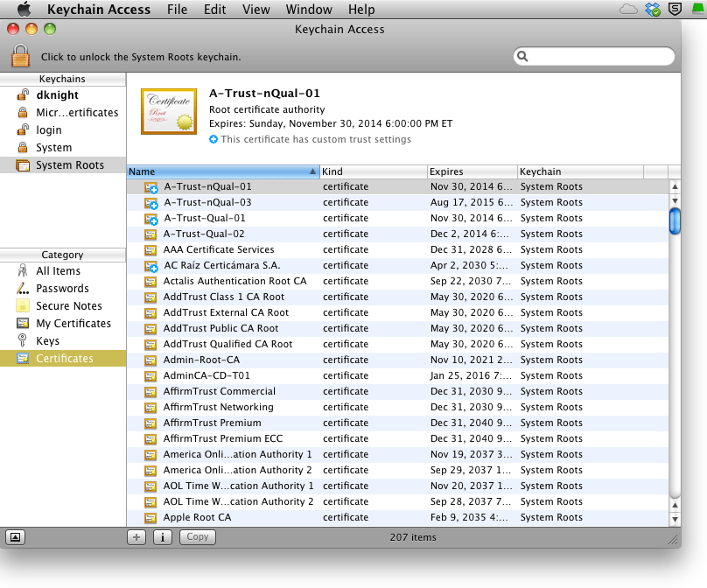Open the Window menu

[x=309, y=9]
